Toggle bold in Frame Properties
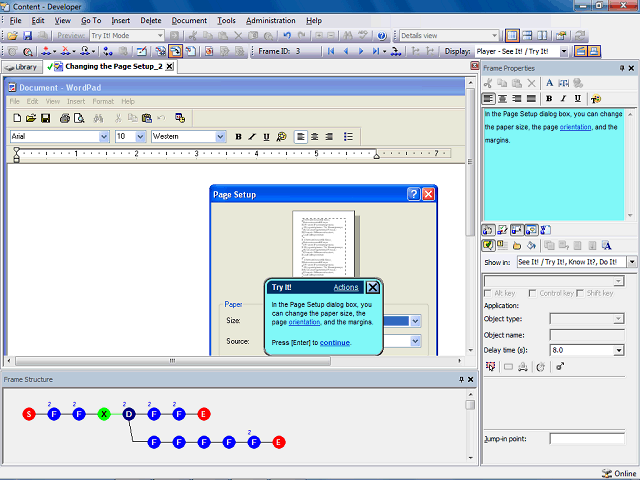The height and width of the screenshot is (480, 640). point(549,99)
